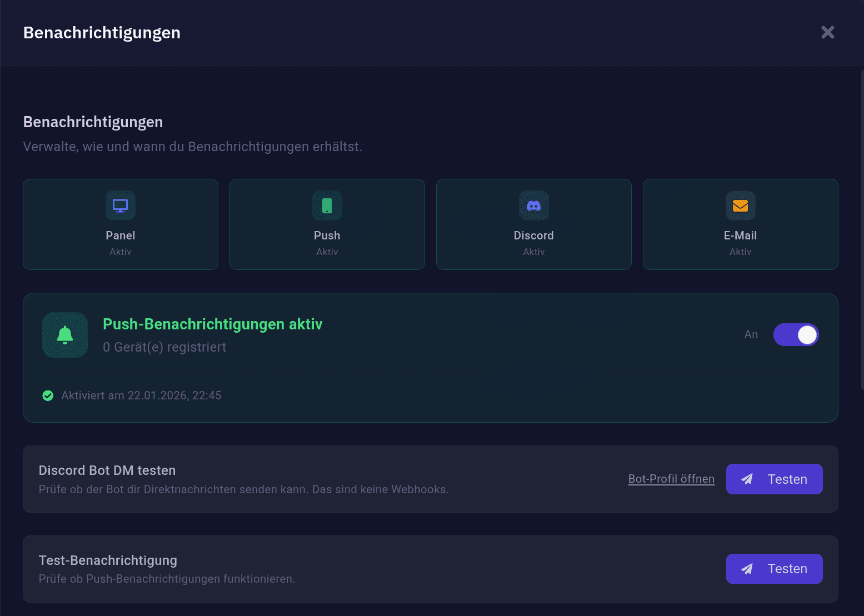Click paper plane icon in Discord Bot Testen

(747, 479)
